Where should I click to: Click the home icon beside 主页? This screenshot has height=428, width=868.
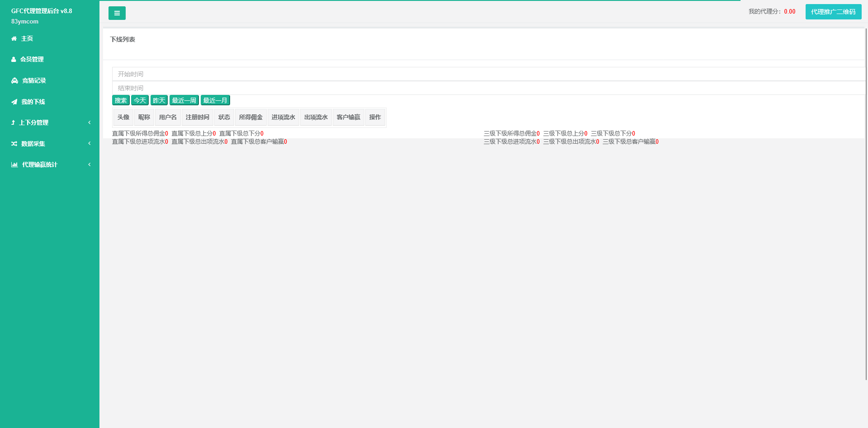tap(14, 39)
